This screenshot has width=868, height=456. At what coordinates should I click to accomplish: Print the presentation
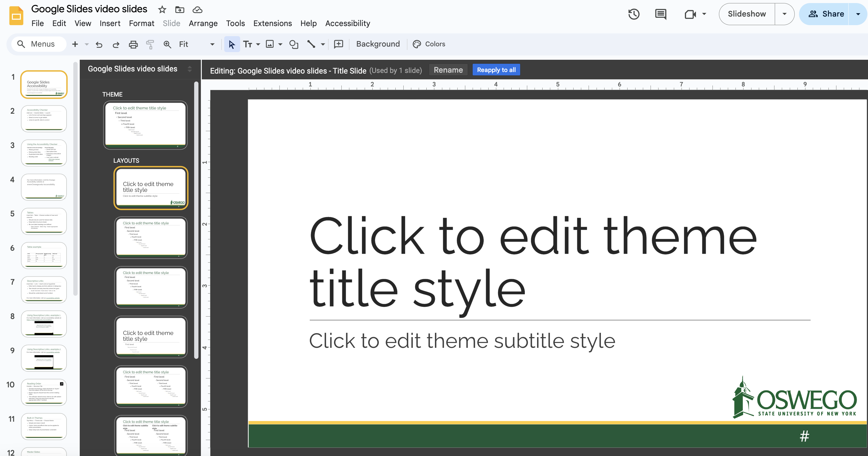(x=133, y=44)
